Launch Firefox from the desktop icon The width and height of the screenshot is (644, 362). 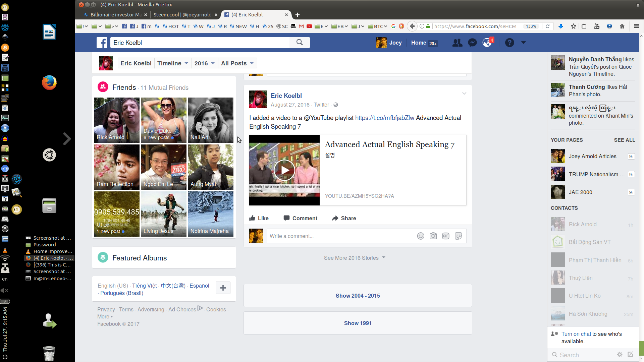pyautogui.click(x=49, y=83)
